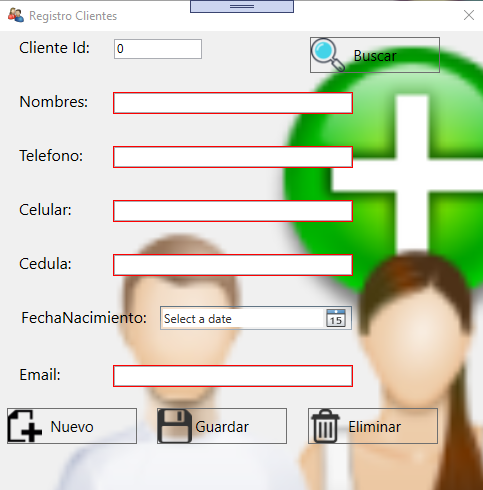This screenshot has height=490, width=483.
Task: Click the 'Registro Clientes' title text
Action: (x=73, y=16)
